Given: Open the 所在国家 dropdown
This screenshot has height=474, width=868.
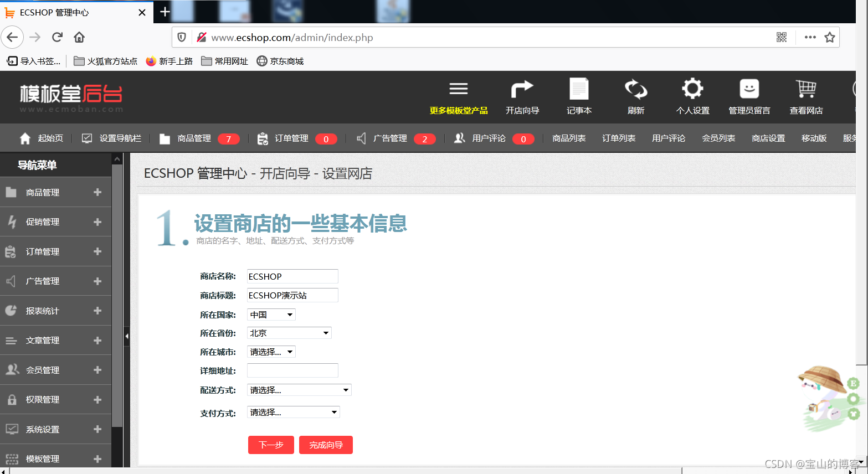Looking at the screenshot, I should (271, 315).
